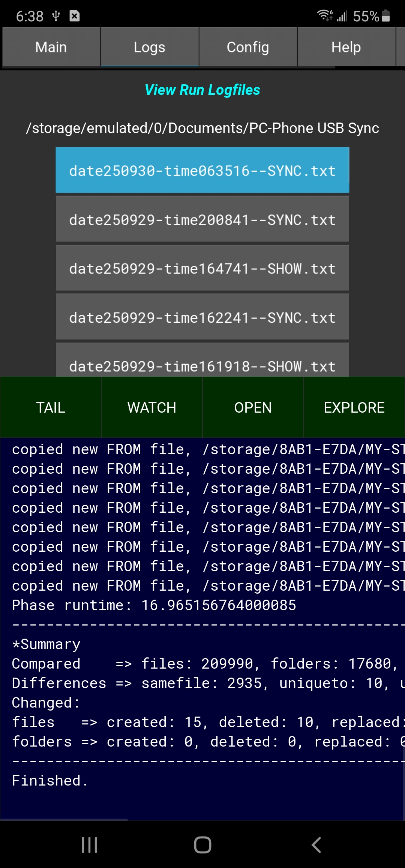Tap the OPEN button
Screen dimensions: 405x868
coord(253,407)
